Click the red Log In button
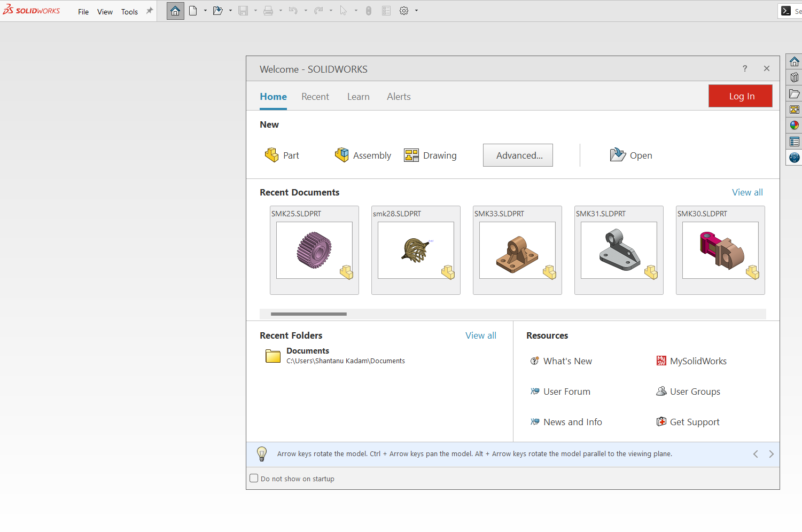Screen dimensions: 802x532 pyautogui.click(x=741, y=96)
